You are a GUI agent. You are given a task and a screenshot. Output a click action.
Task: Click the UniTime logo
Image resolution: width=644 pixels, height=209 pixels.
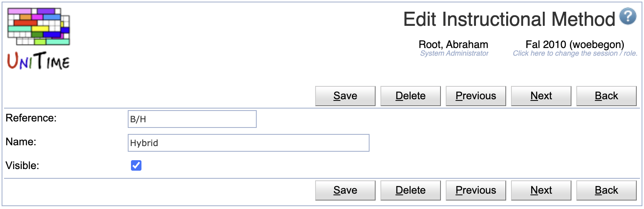pyautogui.click(x=39, y=39)
